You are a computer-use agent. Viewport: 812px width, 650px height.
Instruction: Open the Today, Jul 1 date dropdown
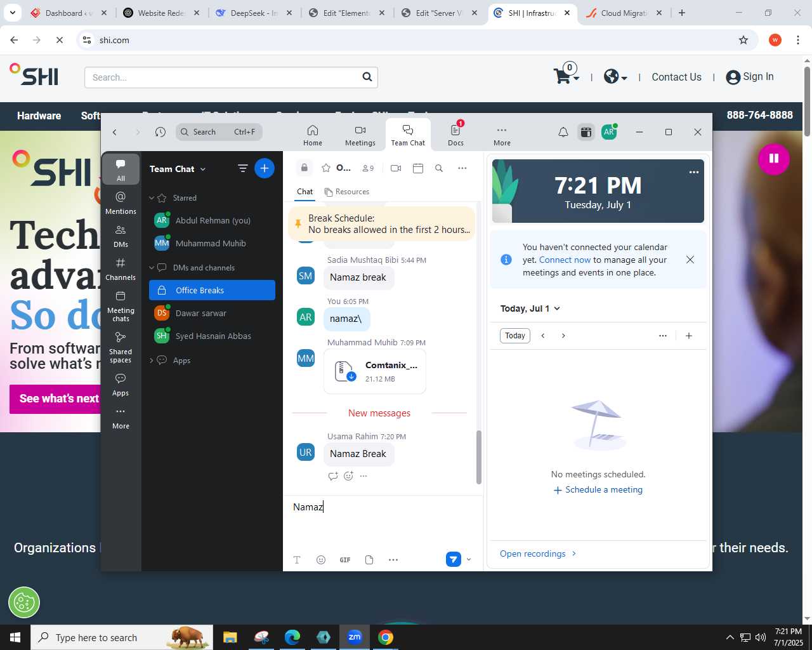(530, 308)
